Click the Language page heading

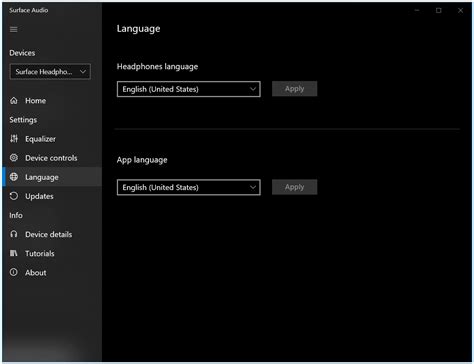pos(138,29)
